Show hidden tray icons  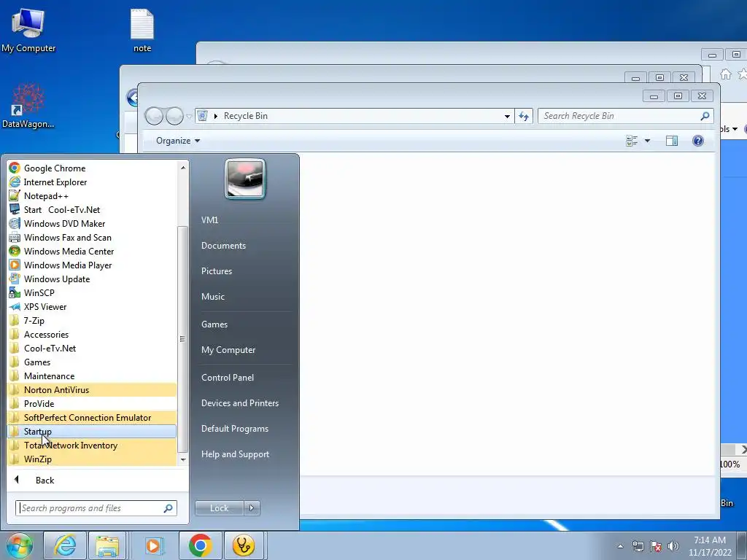[620, 546]
